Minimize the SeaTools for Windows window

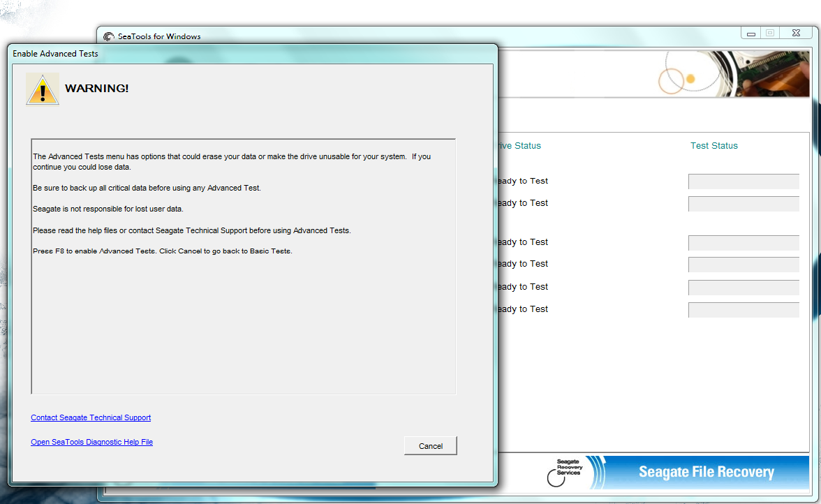[751, 33]
